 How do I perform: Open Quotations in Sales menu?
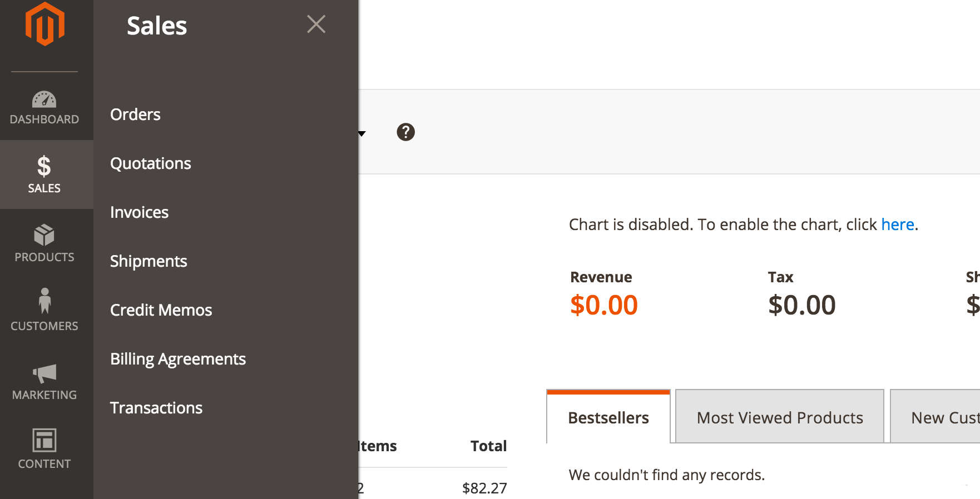click(x=150, y=163)
